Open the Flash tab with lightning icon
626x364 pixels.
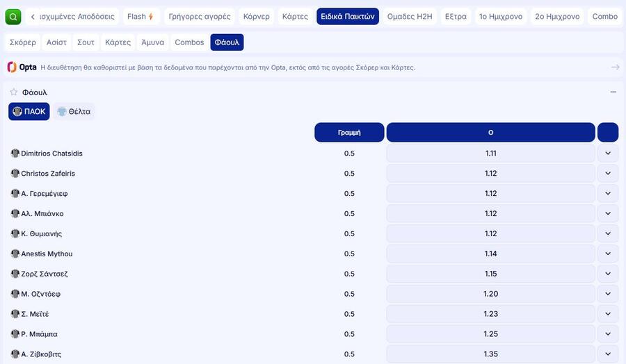click(141, 17)
